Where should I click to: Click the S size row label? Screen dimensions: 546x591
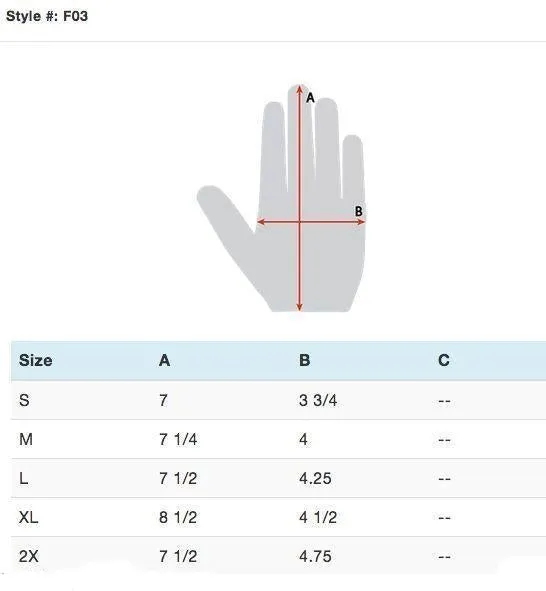24,400
